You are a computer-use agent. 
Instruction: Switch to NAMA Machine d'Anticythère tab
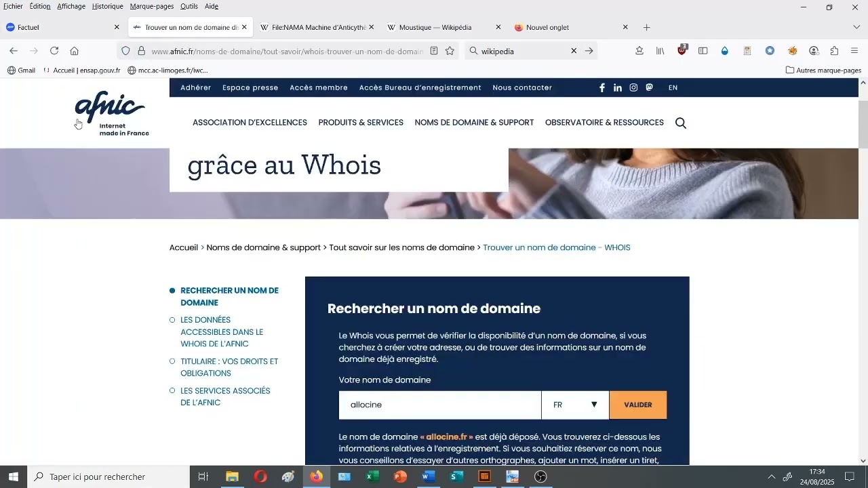[317, 28]
